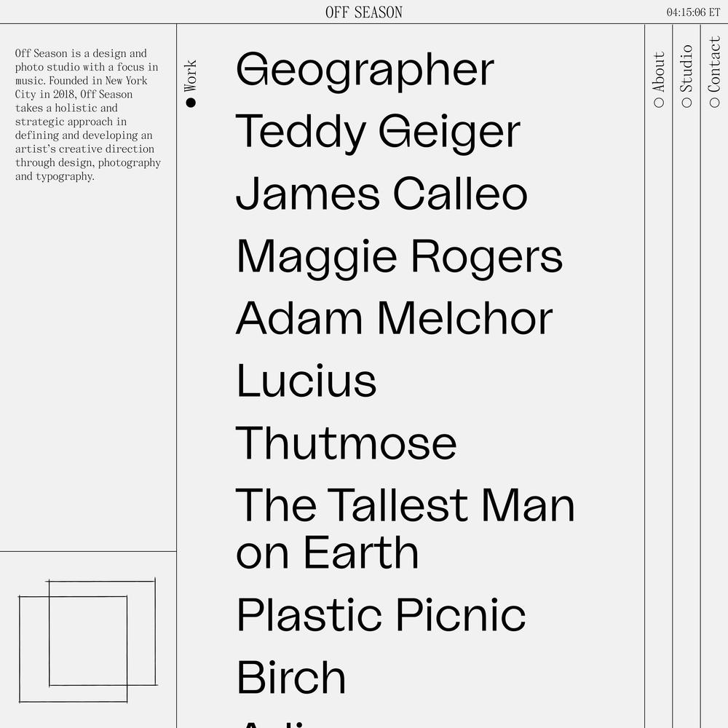View the Thutmose project

coord(346,443)
